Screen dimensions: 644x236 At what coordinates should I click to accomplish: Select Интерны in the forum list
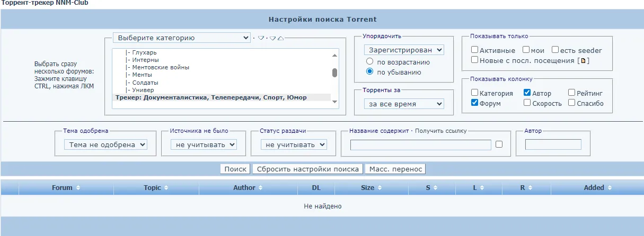pyautogui.click(x=142, y=60)
